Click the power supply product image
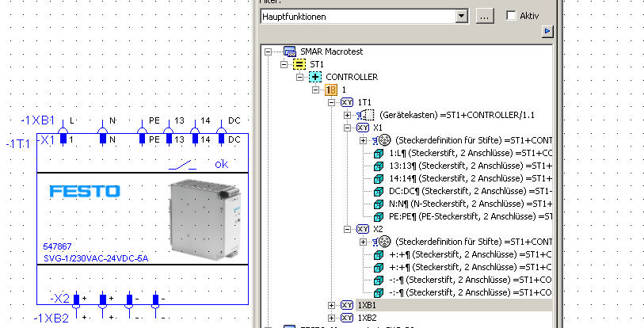644x328 pixels. tap(205, 220)
